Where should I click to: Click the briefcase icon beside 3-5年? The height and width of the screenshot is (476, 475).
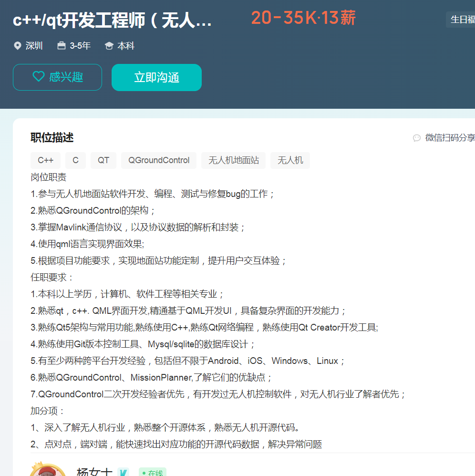62,45
